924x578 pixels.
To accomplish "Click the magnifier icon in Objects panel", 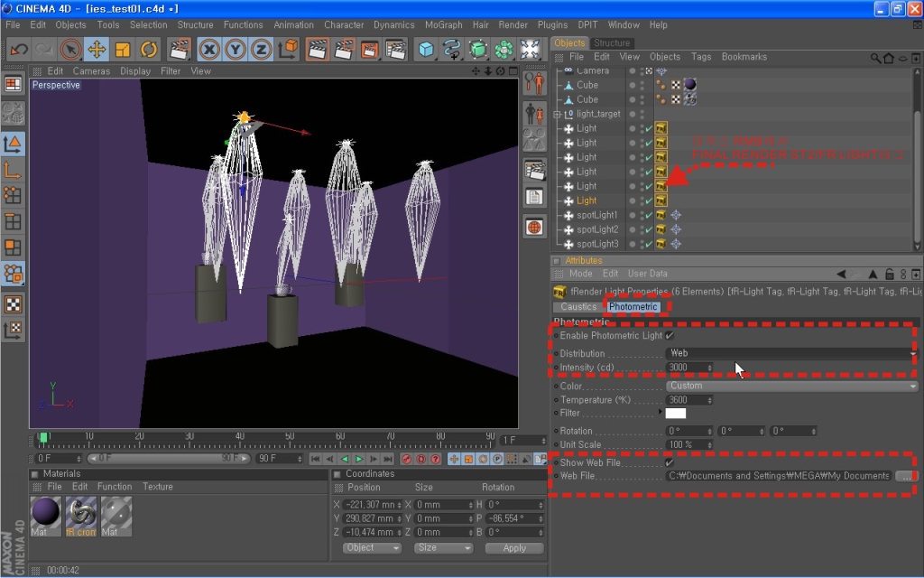I will [875, 58].
